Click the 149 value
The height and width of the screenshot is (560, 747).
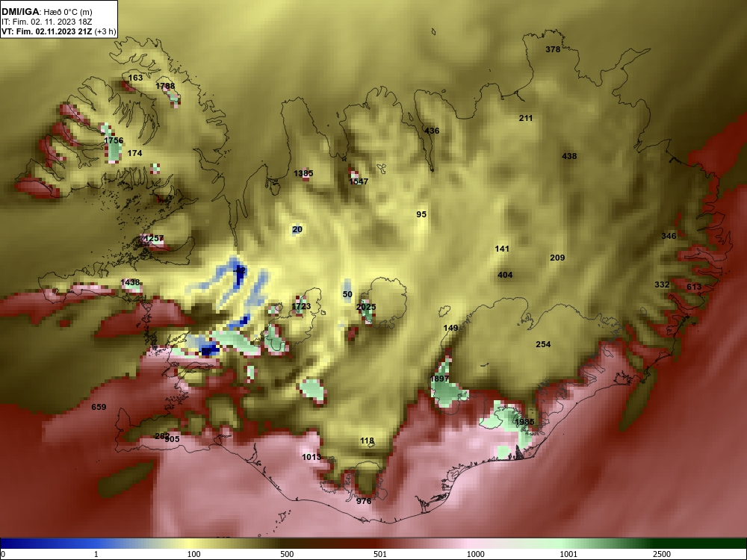[450, 328]
